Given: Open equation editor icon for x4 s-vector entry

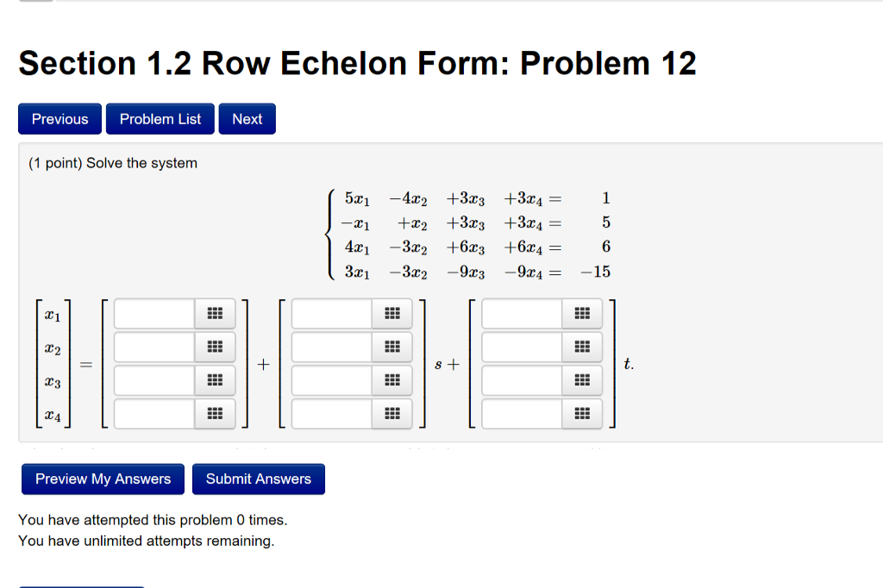Looking at the screenshot, I should point(392,415).
